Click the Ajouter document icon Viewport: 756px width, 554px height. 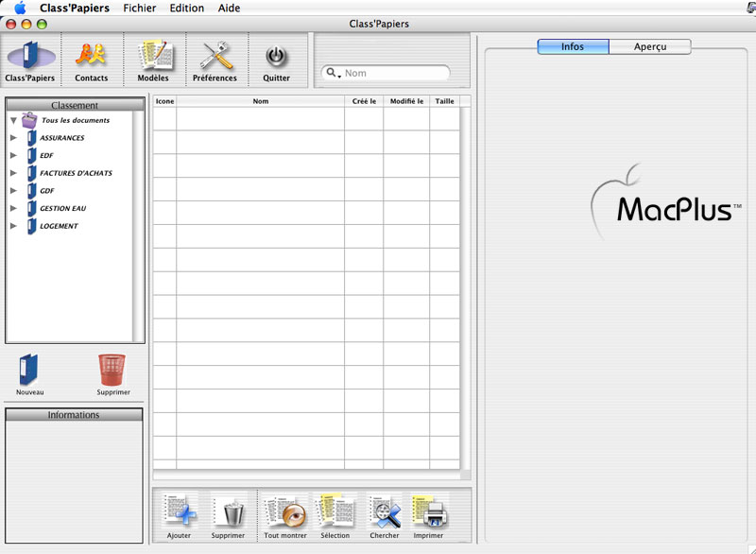(180, 511)
